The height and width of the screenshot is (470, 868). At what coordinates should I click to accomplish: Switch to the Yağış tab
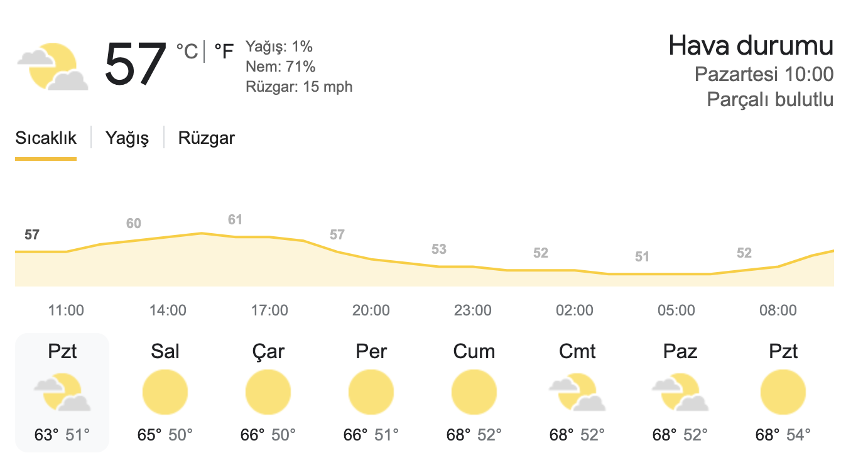pos(127,138)
